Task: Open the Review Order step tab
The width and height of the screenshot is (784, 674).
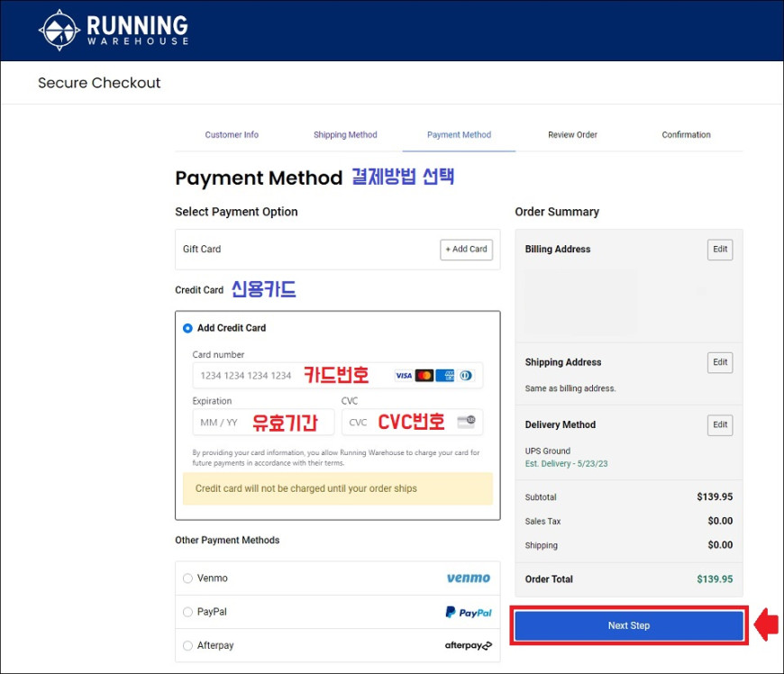Action: point(572,134)
